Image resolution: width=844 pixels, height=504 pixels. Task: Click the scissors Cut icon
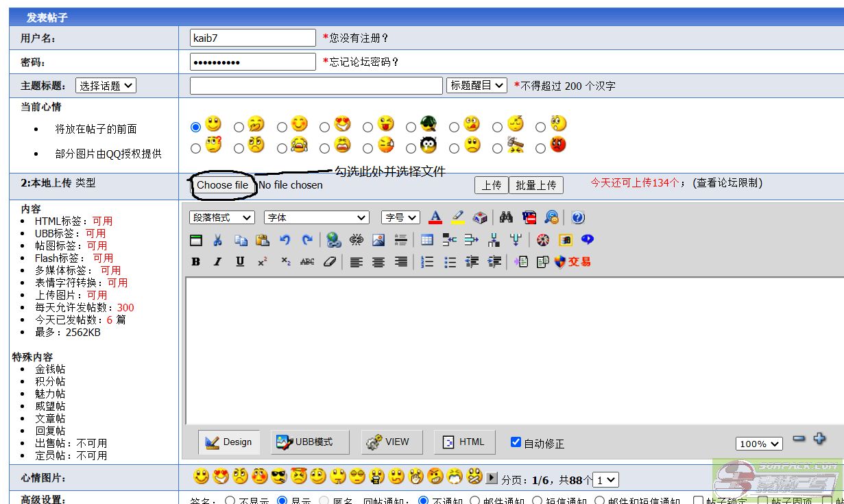pyautogui.click(x=217, y=240)
